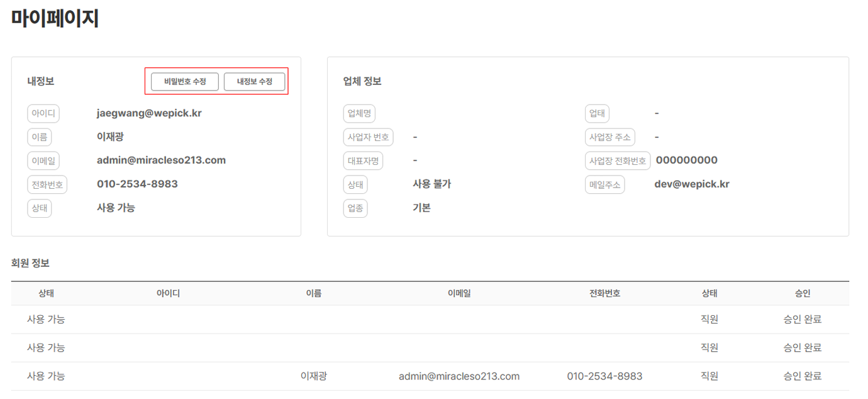Click the 비밀번호 수정 button
Image resolution: width=868 pixels, height=399 pixels.
(x=184, y=81)
